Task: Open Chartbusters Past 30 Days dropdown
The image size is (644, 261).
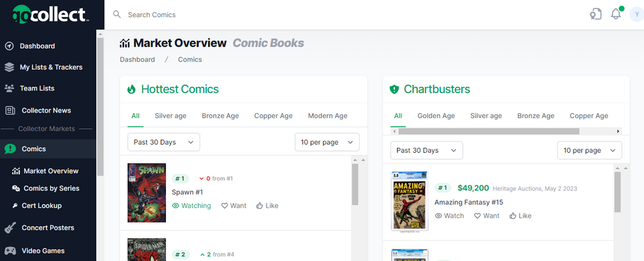Action: 427,150
